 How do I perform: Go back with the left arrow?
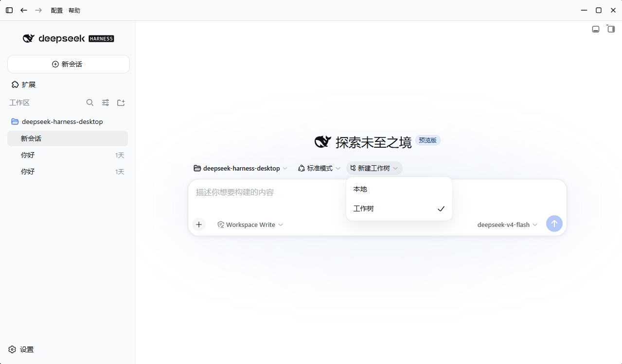[24, 10]
